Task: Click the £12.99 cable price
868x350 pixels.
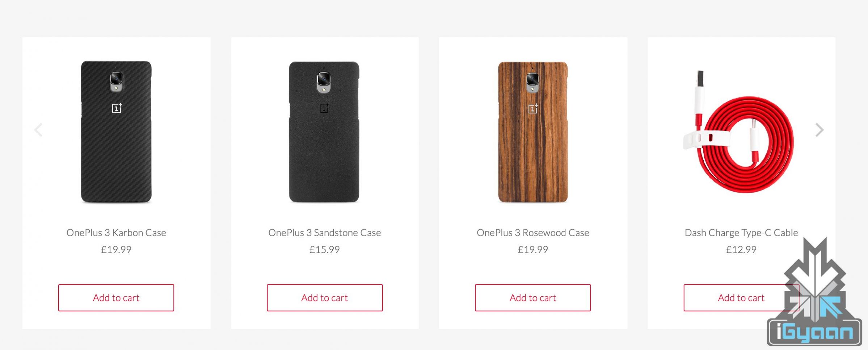Action: 741,250
